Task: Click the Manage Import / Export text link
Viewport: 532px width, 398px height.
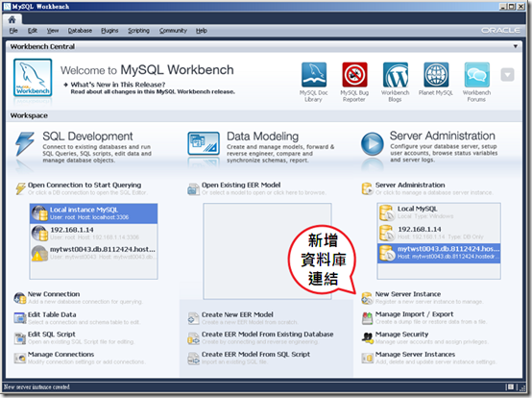Action: 414,314
